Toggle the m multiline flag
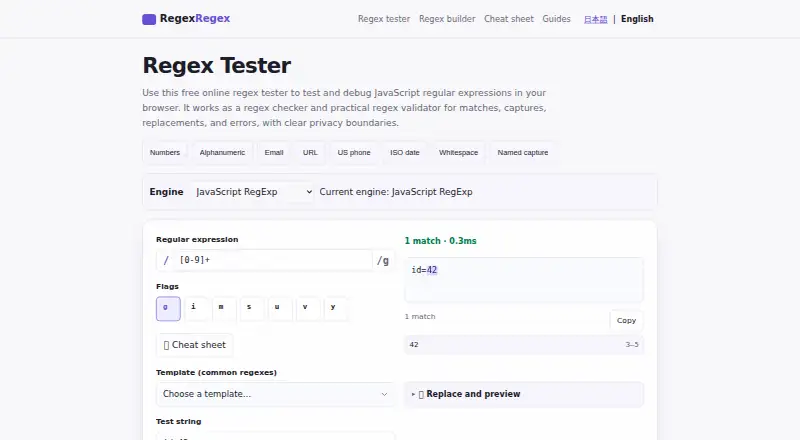Screen dimensions: 800x440 click(224, 308)
